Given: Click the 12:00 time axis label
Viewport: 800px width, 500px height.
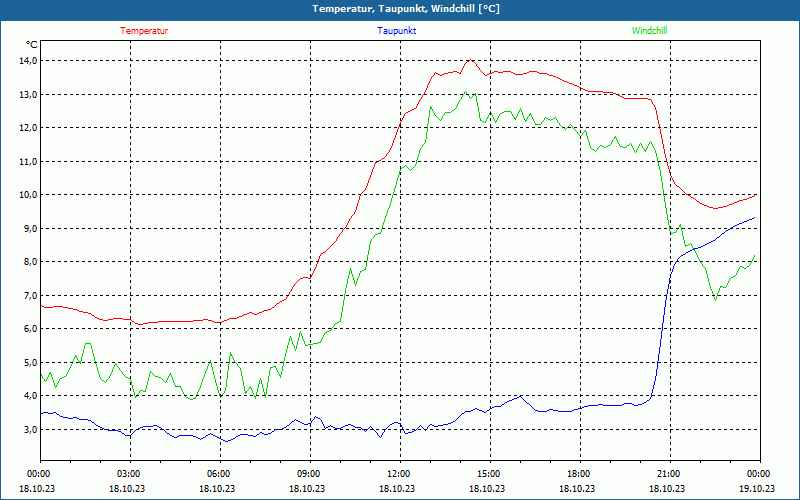Looking at the screenshot, I should pyautogui.click(x=397, y=474).
